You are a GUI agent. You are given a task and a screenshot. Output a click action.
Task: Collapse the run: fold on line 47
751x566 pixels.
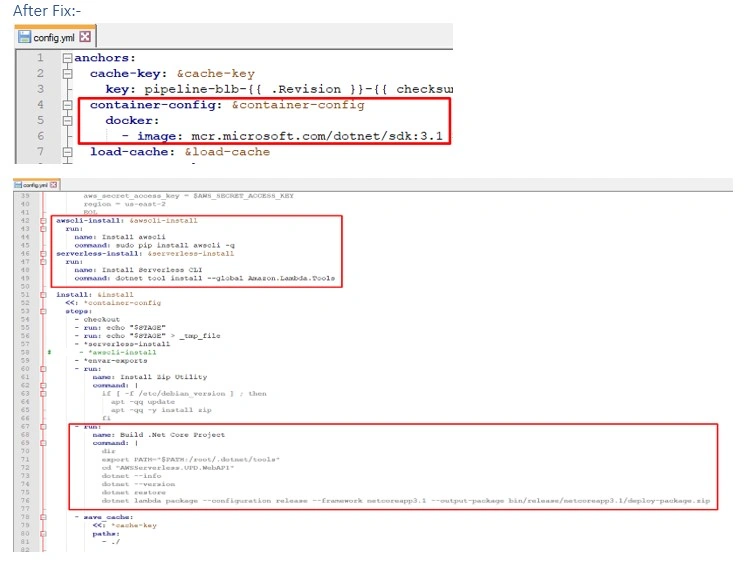[43, 262]
